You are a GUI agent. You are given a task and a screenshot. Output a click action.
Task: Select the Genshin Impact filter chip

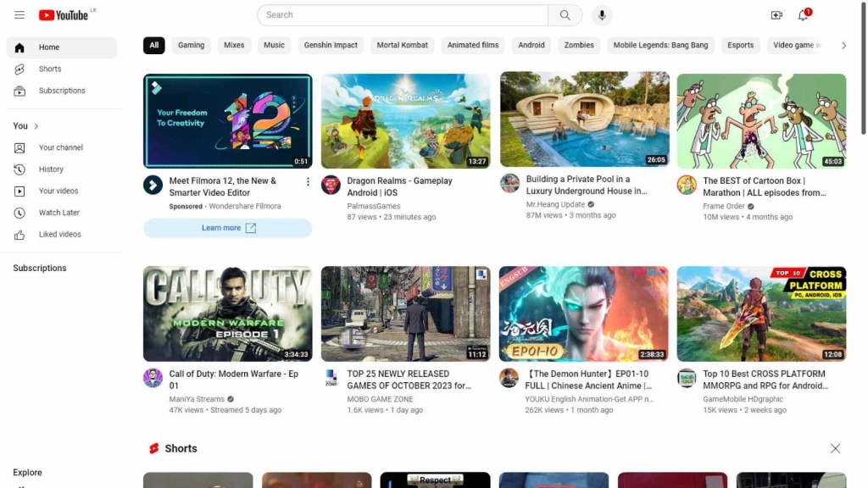tap(331, 46)
